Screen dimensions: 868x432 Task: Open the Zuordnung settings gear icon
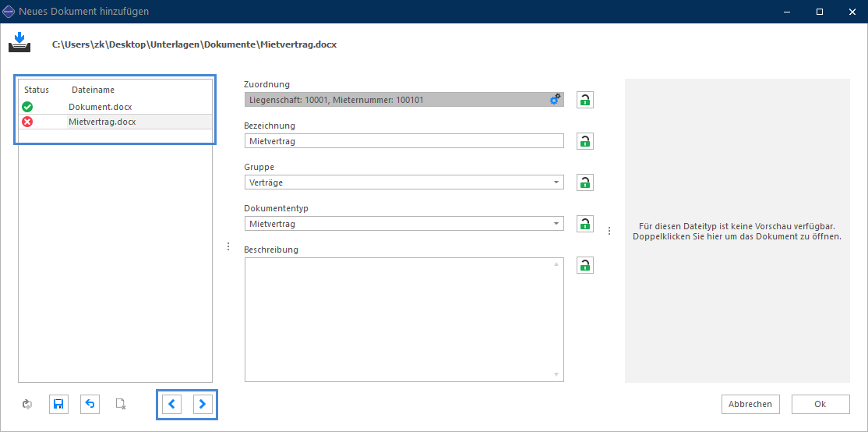click(x=555, y=99)
